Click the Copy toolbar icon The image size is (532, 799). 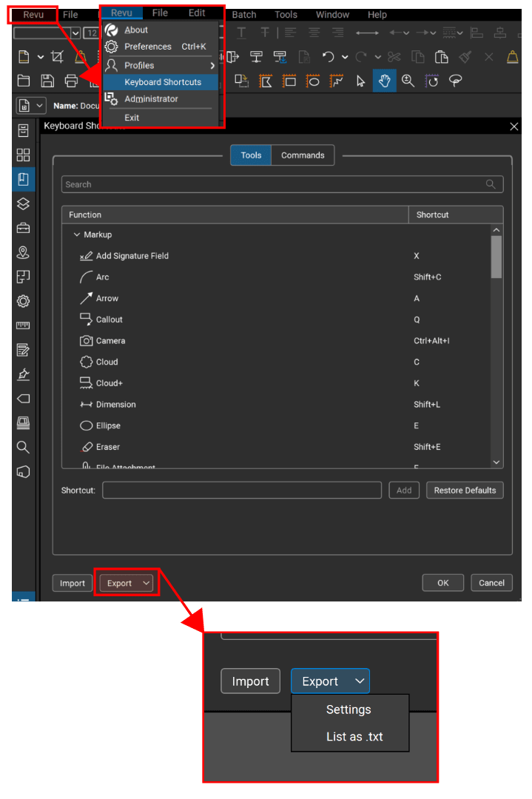418,56
